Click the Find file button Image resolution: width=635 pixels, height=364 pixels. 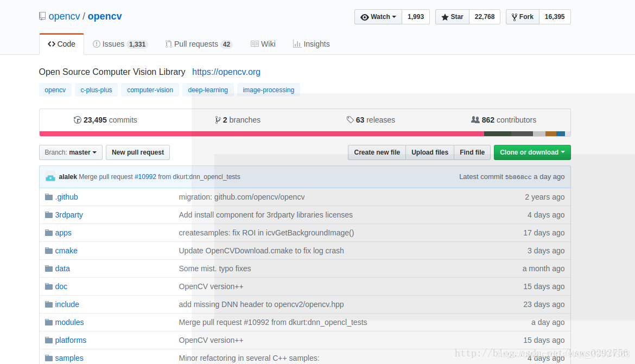[x=472, y=152]
